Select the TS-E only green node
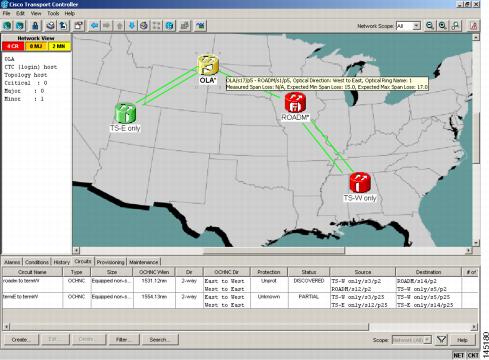489x360 pixels. pyautogui.click(x=125, y=113)
